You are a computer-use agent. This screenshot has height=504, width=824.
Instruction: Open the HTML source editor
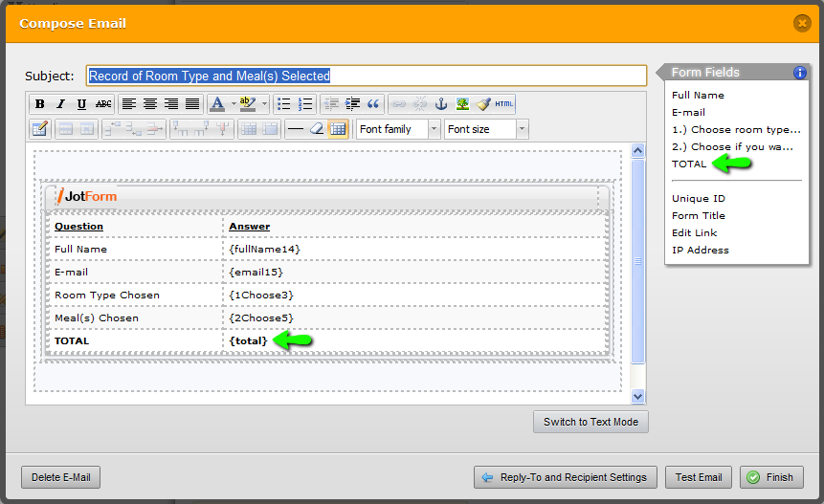tap(504, 104)
